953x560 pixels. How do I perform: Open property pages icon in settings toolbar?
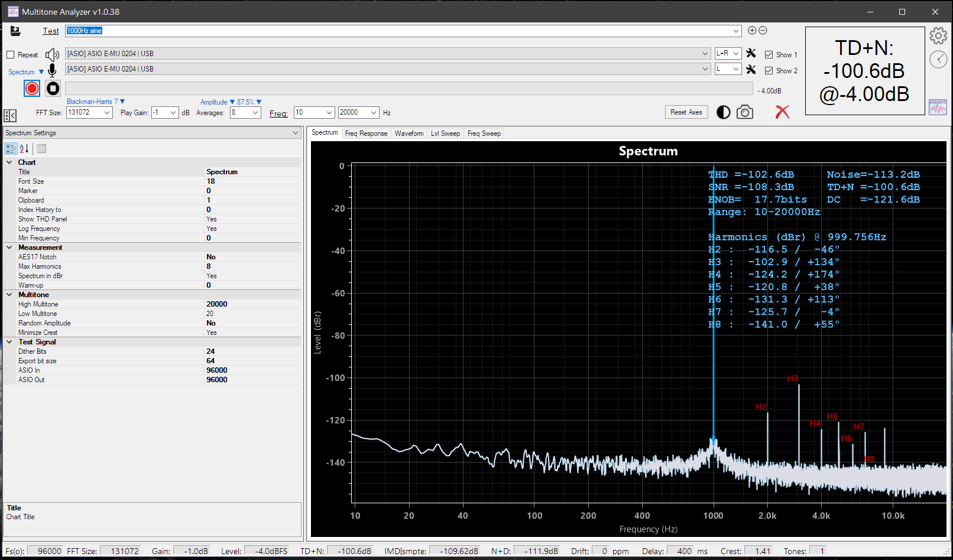pyautogui.click(x=41, y=148)
